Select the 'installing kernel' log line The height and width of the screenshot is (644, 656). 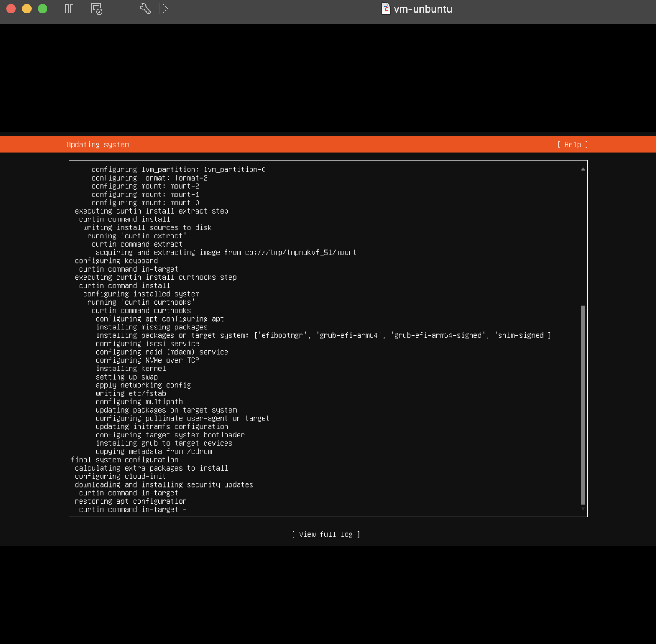131,369
